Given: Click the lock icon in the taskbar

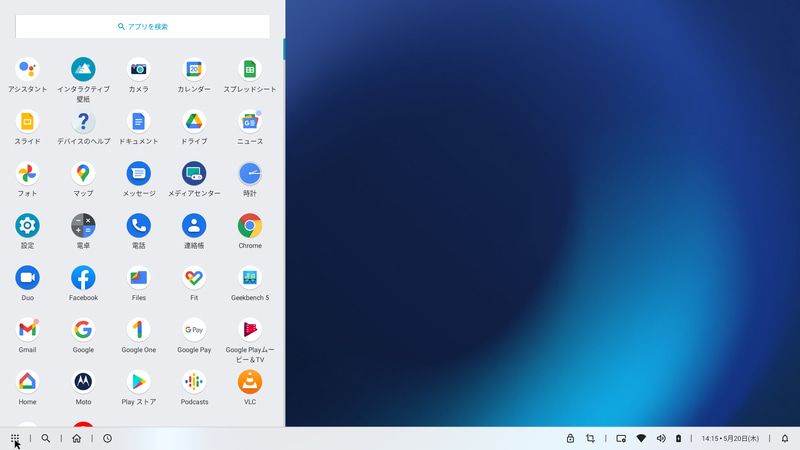Looking at the screenshot, I should pos(570,438).
